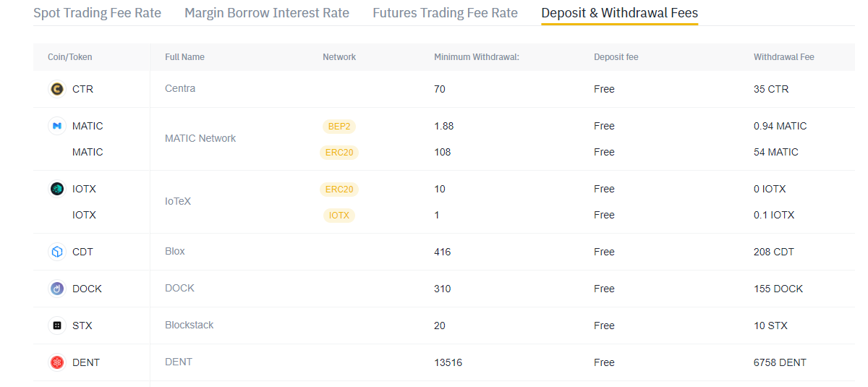
Task: Click the ERC20 network badge for MATIC
Action: click(x=339, y=152)
